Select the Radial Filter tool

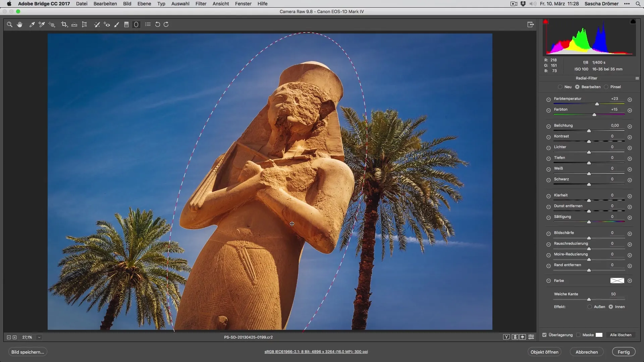[x=136, y=24]
